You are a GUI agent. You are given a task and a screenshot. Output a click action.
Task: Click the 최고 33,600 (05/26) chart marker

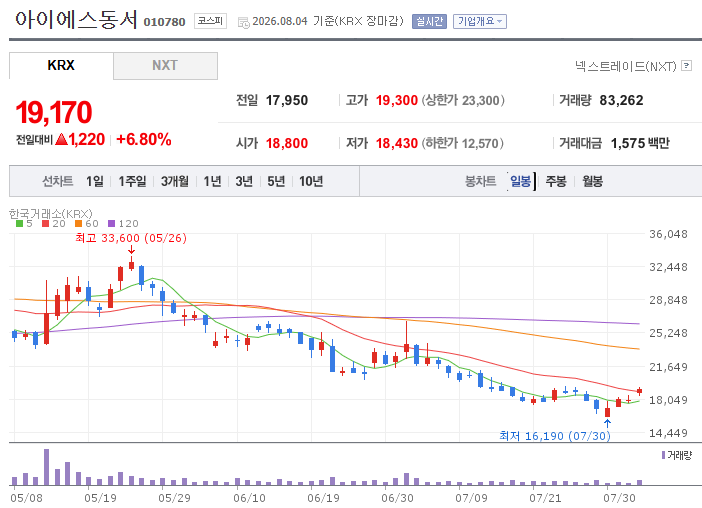click(131, 238)
